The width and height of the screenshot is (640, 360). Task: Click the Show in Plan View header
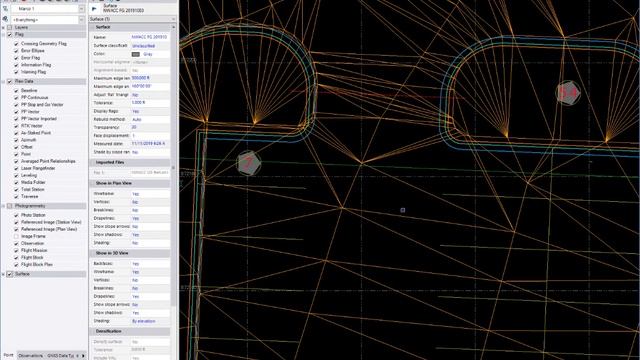(x=130, y=183)
